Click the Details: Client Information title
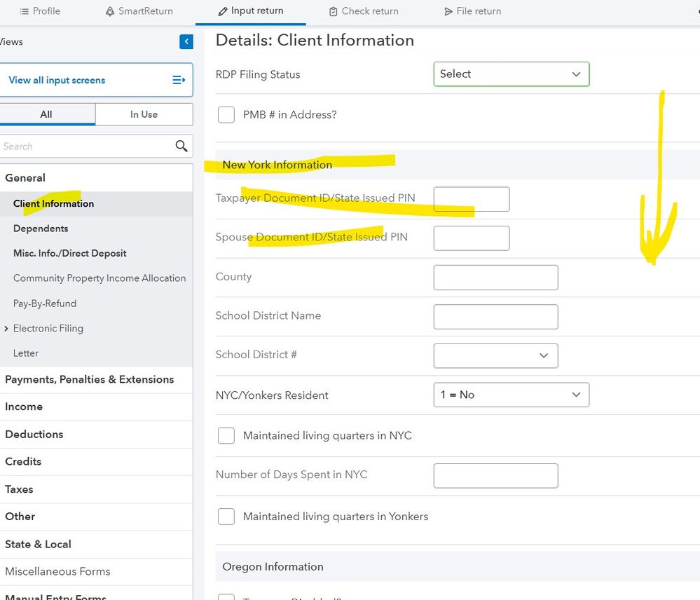The width and height of the screenshot is (700, 600). [x=315, y=40]
